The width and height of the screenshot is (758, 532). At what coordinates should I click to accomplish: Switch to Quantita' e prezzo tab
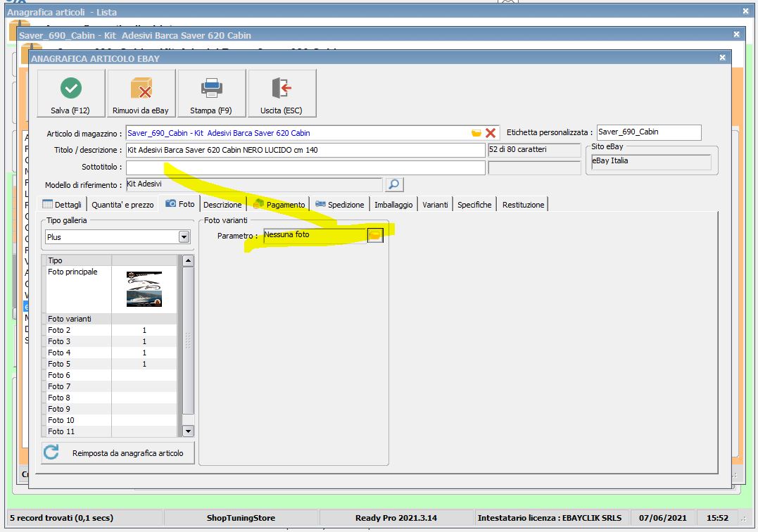click(x=122, y=204)
